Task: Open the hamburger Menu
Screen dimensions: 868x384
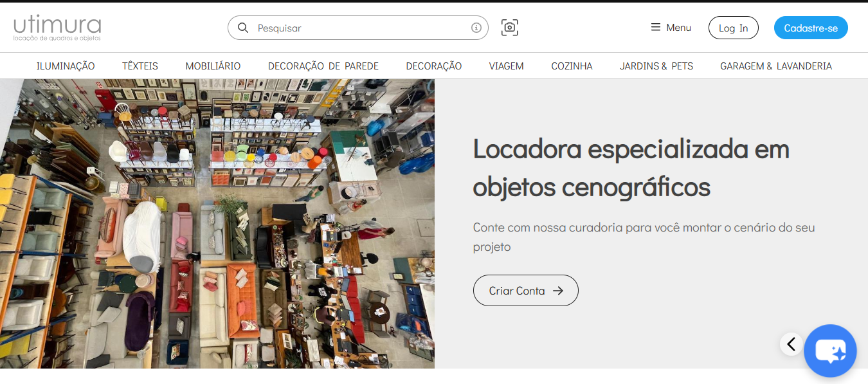Action: 671,28
